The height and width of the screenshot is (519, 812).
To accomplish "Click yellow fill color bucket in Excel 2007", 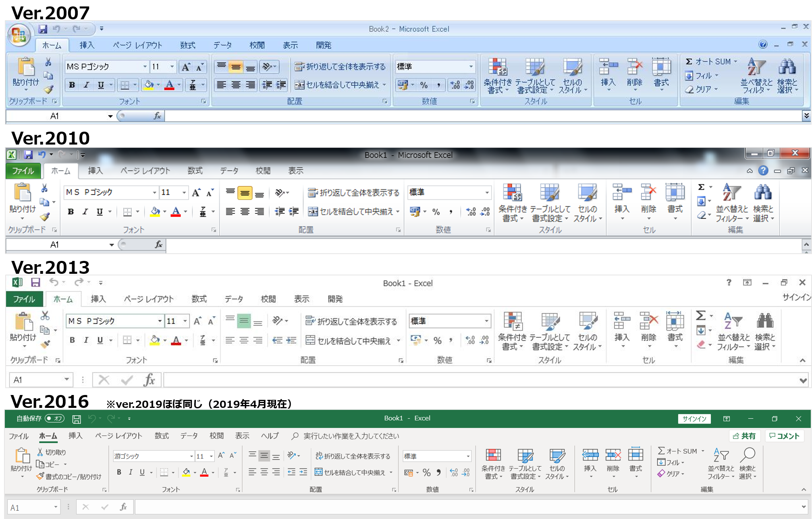I will (x=149, y=85).
